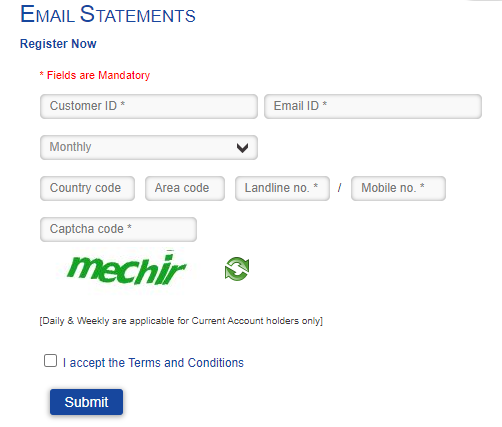Open the Terms and Conditions link text

(186, 363)
